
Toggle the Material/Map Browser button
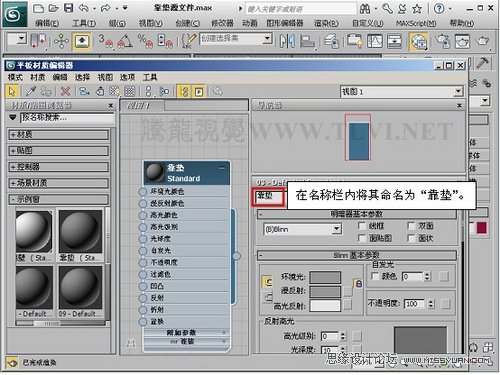tap(183, 91)
